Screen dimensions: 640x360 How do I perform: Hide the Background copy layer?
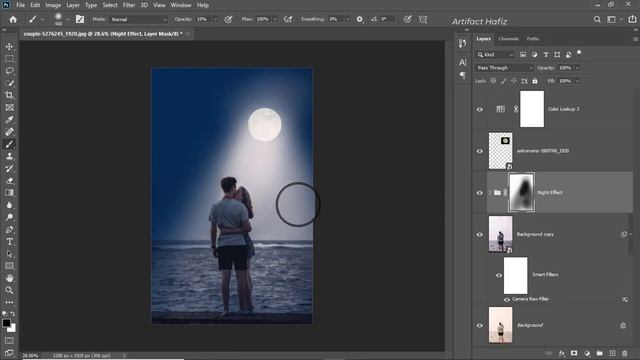click(x=480, y=235)
